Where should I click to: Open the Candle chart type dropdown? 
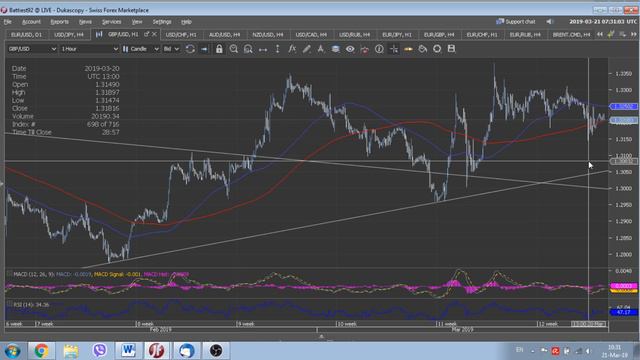click(x=141, y=49)
